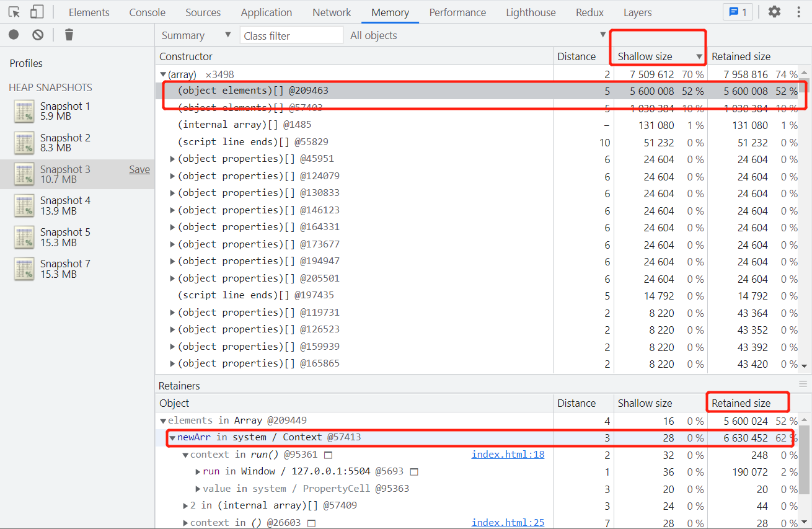Open the issues counter badge

738,12
